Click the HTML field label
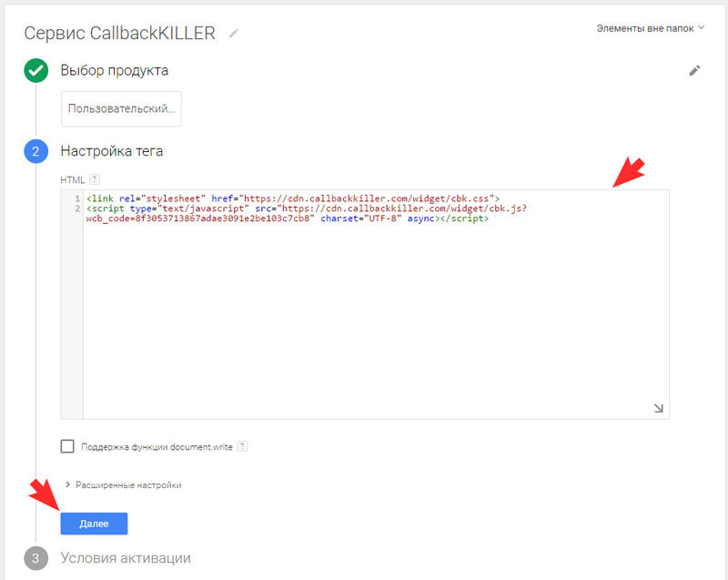Viewport: 728px width, 580px height. 73,179
